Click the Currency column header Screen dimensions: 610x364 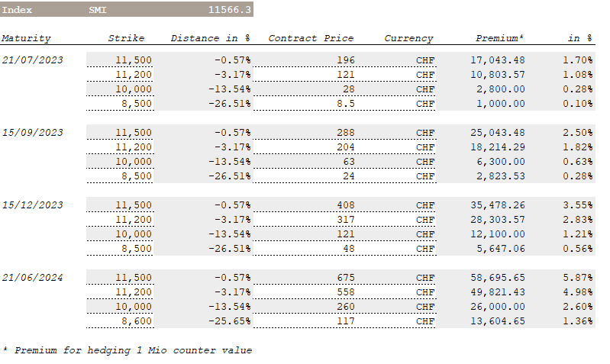point(408,38)
